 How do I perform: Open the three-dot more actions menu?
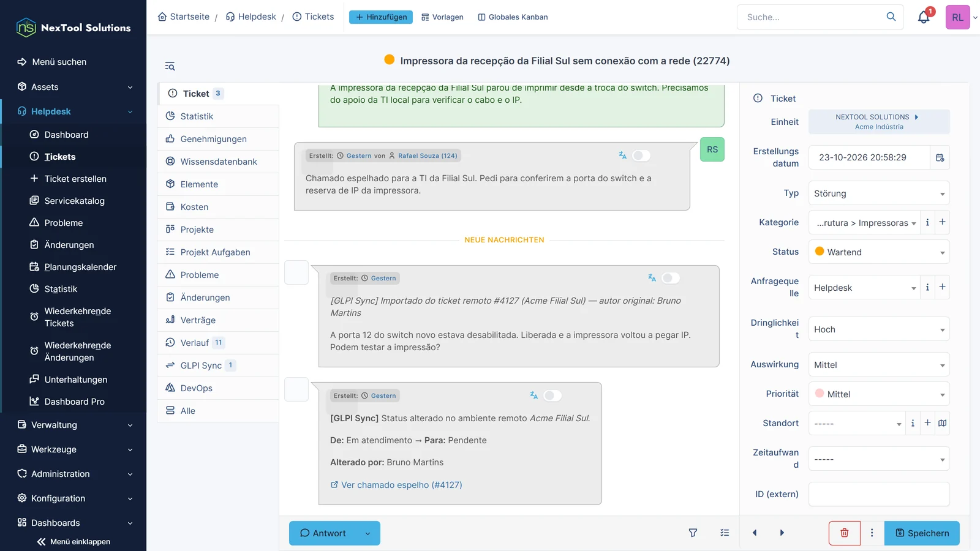[872, 533]
